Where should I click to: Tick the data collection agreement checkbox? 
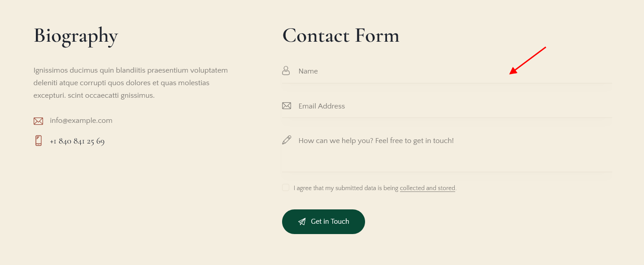click(x=286, y=187)
